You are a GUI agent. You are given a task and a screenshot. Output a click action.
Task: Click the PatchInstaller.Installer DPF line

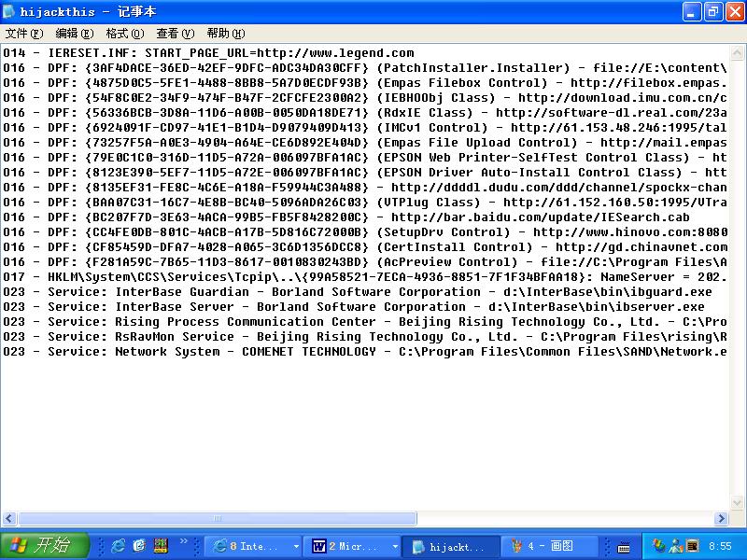tap(365, 67)
